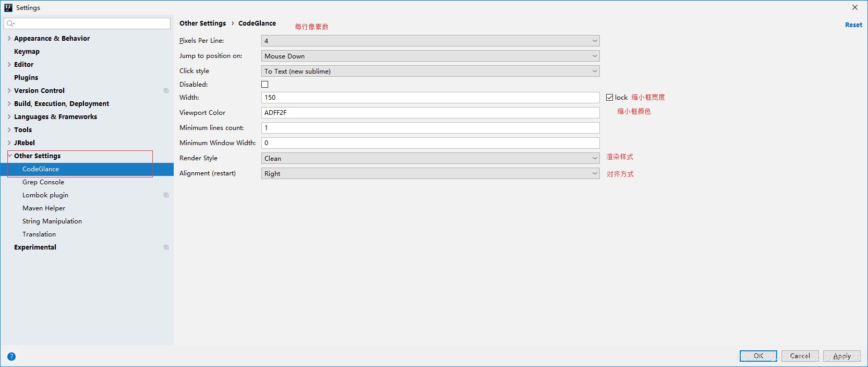Image resolution: width=868 pixels, height=367 pixels.
Task: Click the project-level icon beside Lombok plugin
Action: click(166, 195)
